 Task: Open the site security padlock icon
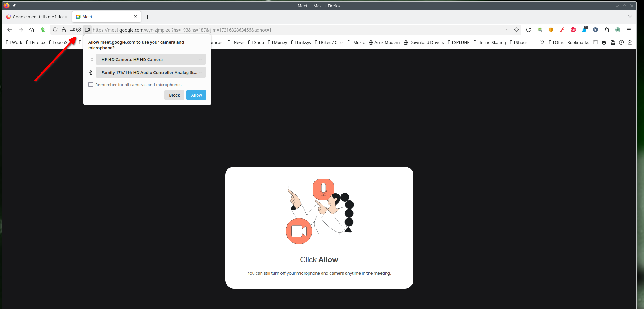(64, 30)
